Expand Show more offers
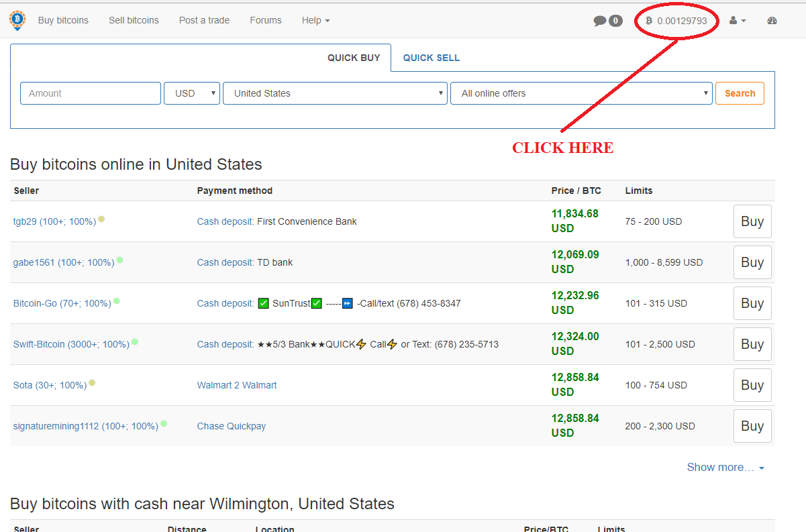The height and width of the screenshot is (532, 806). coord(725,467)
